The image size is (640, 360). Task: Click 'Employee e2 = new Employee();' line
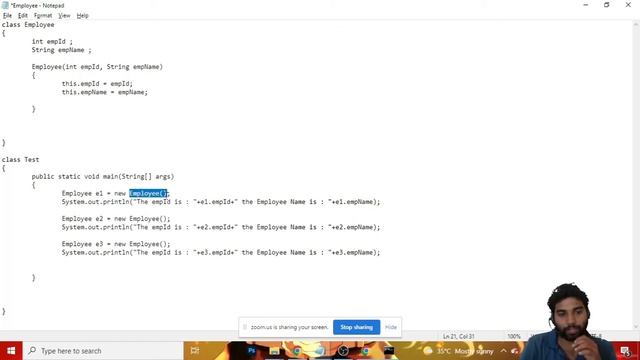coord(116,219)
